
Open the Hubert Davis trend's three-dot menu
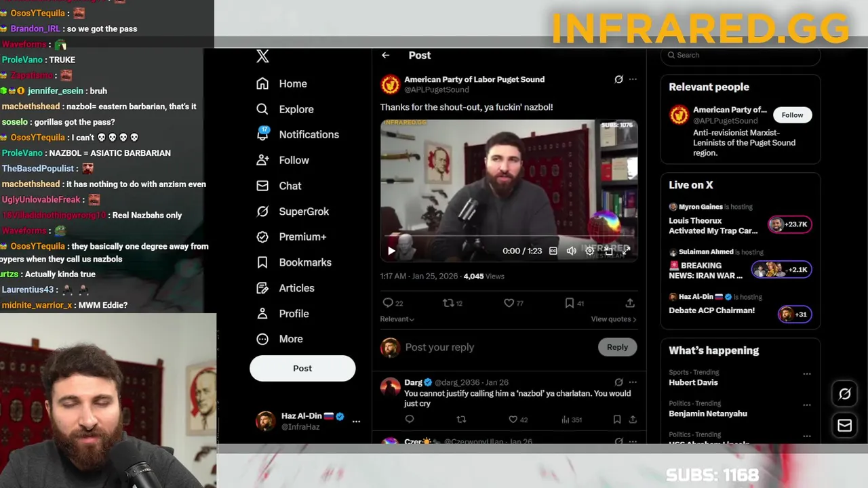coord(807,374)
